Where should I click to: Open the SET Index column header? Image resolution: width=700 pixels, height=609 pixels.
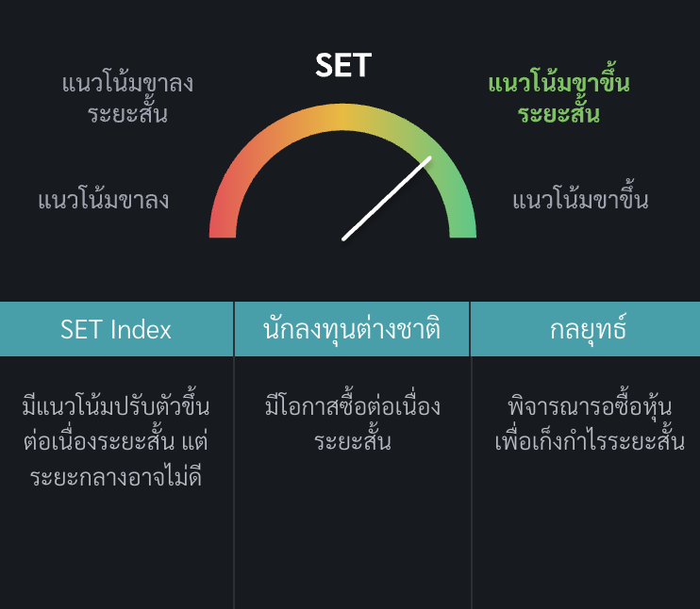pyautogui.click(x=116, y=329)
